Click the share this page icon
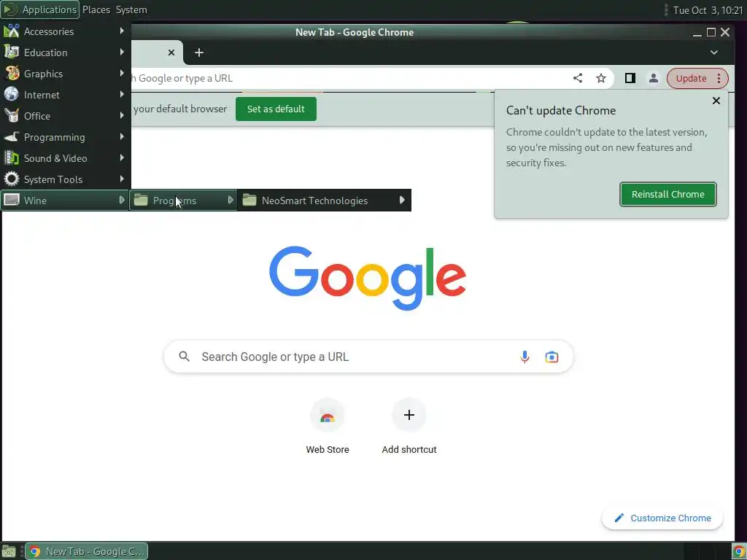Screen dimensions: 747x560 coord(578,78)
